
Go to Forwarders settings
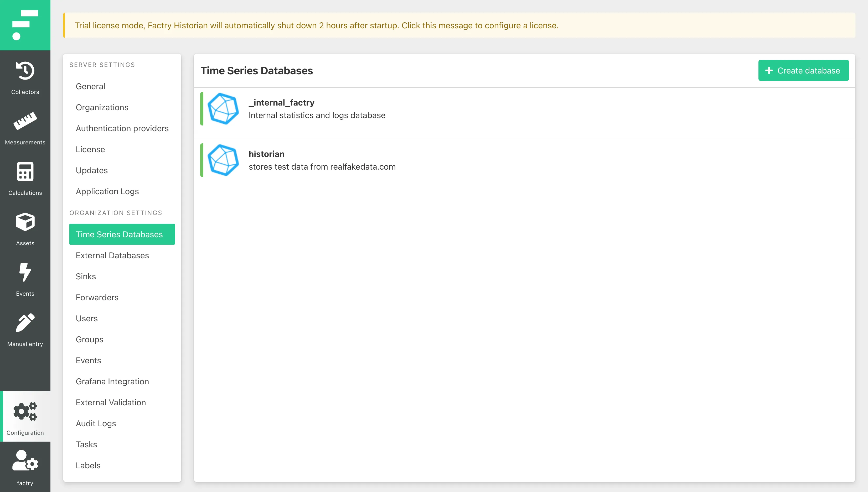pos(122,297)
